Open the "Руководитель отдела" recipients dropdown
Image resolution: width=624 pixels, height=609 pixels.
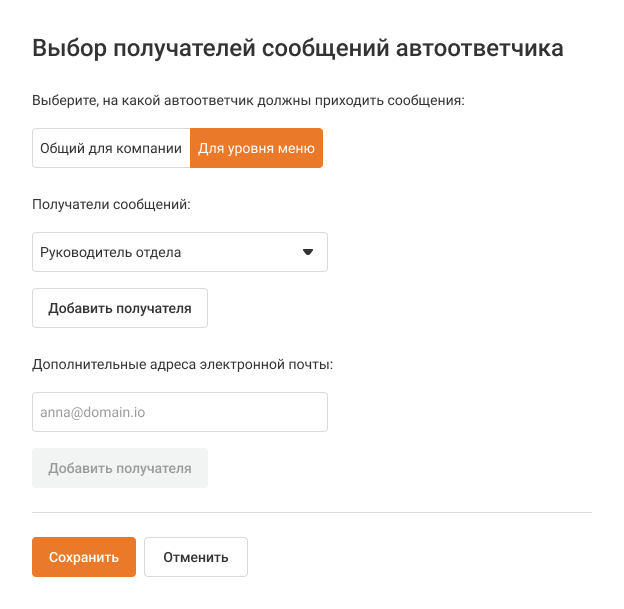180,252
